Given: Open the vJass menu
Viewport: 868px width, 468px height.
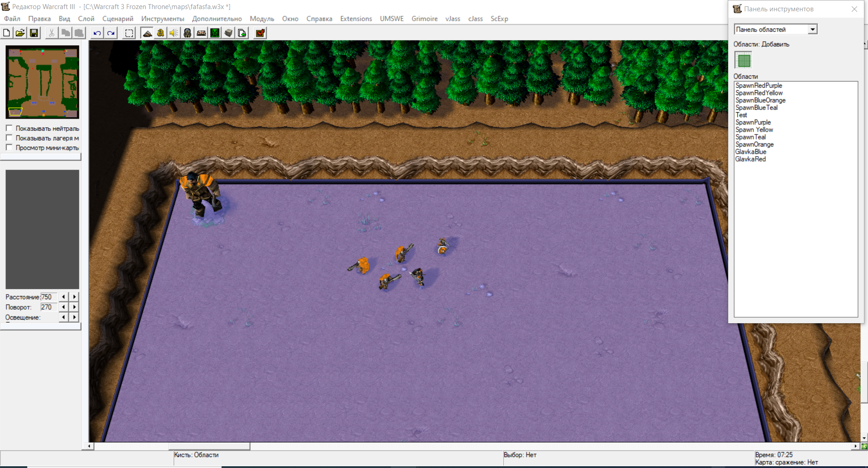Looking at the screenshot, I should coord(453,19).
